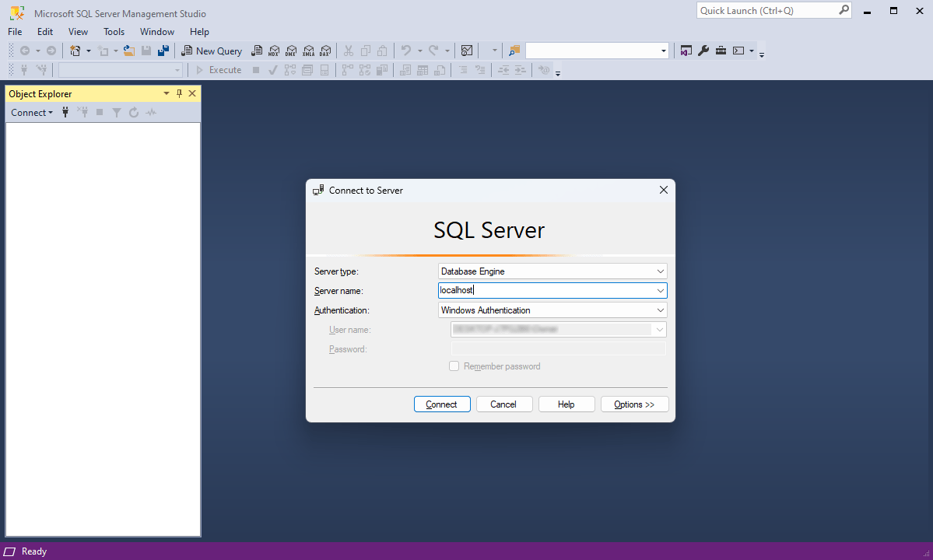Click the Navigate Forward arrow icon
Screen dimensions: 933x560
[51, 51]
